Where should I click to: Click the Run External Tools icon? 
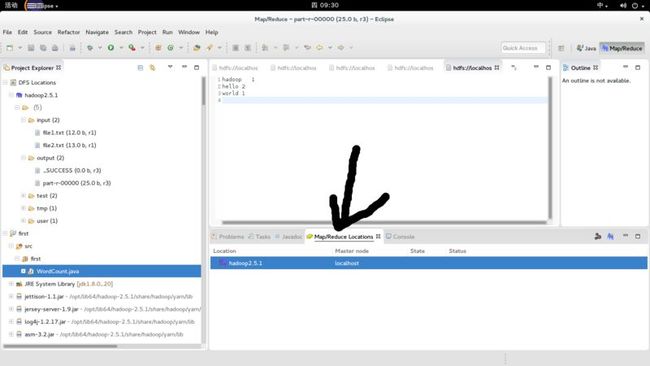132,48
